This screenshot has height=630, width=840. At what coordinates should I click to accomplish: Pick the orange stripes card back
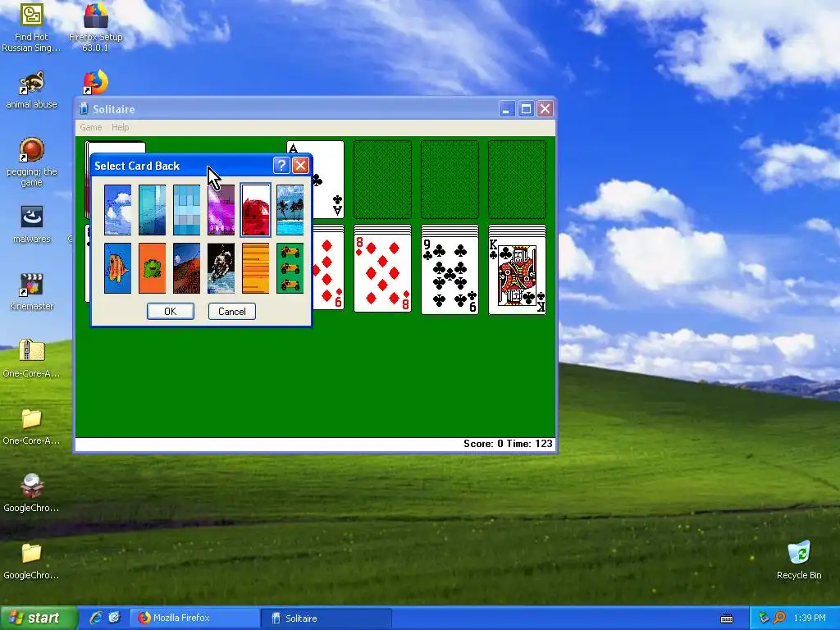[x=256, y=268]
